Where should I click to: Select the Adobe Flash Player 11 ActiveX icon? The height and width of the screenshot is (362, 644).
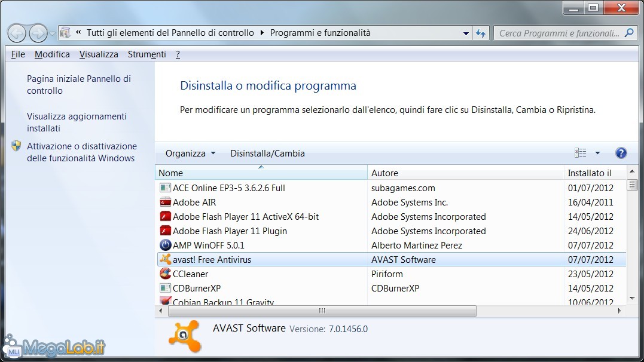pyautogui.click(x=165, y=217)
